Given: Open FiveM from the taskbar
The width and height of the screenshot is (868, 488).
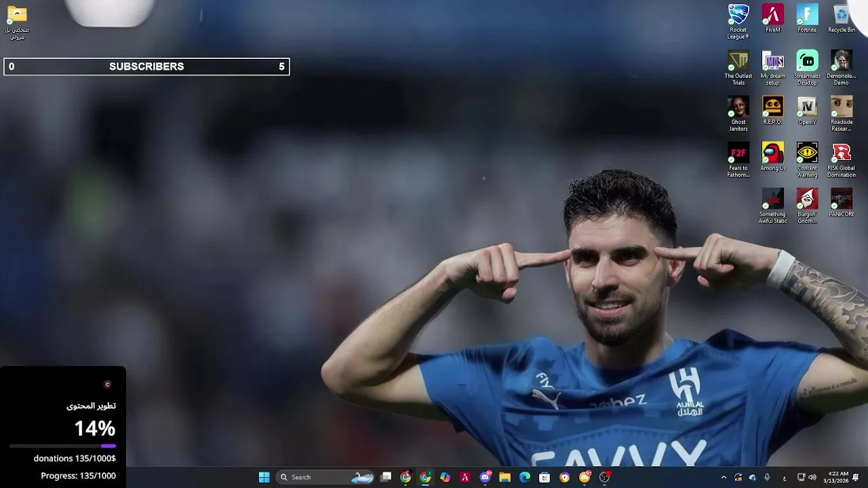Looking at the screenshot, I should click(465, 477).
